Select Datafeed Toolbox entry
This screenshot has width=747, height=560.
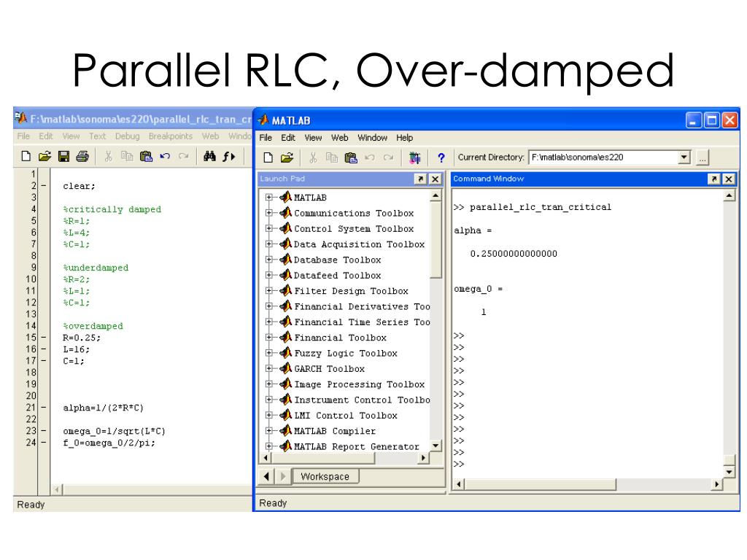[x=337, y=275]
